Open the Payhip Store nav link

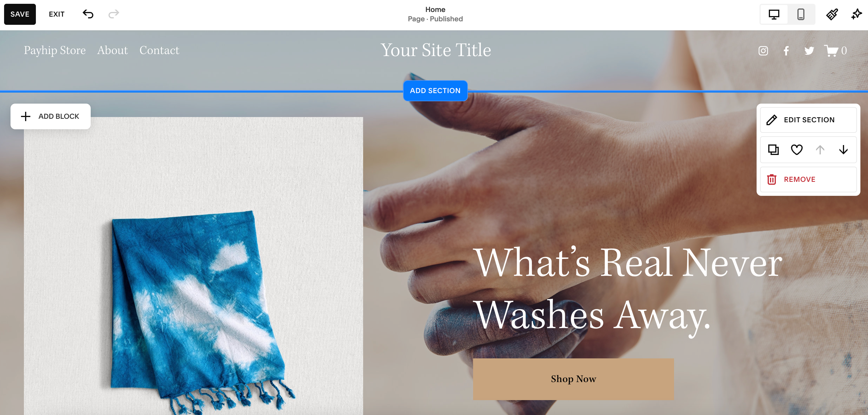pyautogui.click(x=55, y=50)
